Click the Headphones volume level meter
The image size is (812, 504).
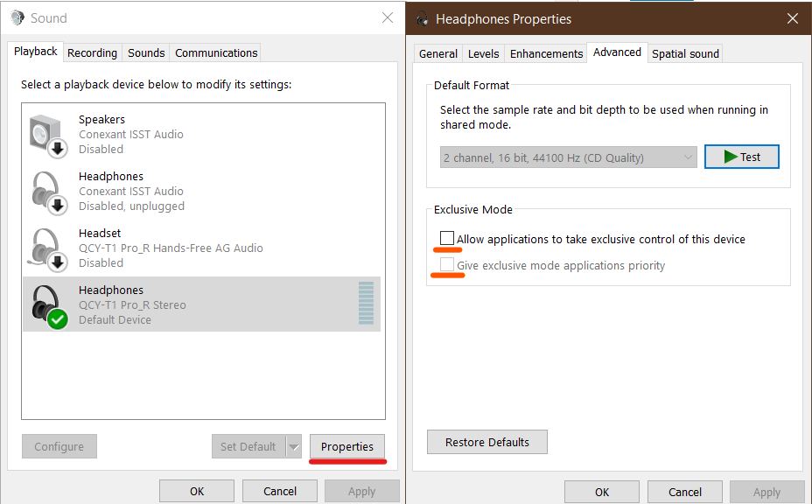(366, 304)
